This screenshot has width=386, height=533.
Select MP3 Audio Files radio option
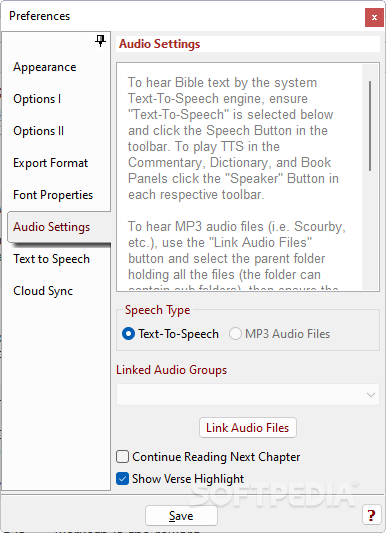[235, 334]
